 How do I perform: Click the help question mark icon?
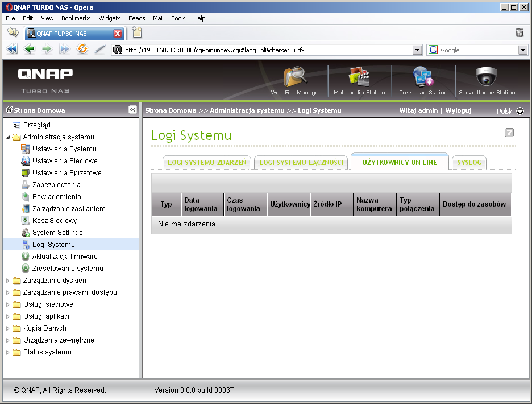click(509, 133)
